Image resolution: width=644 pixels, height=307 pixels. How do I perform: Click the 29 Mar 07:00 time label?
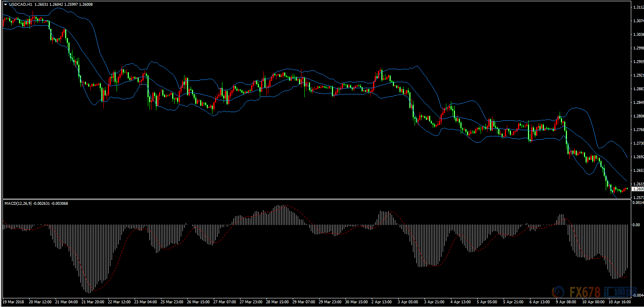click(x=303, y=302)
